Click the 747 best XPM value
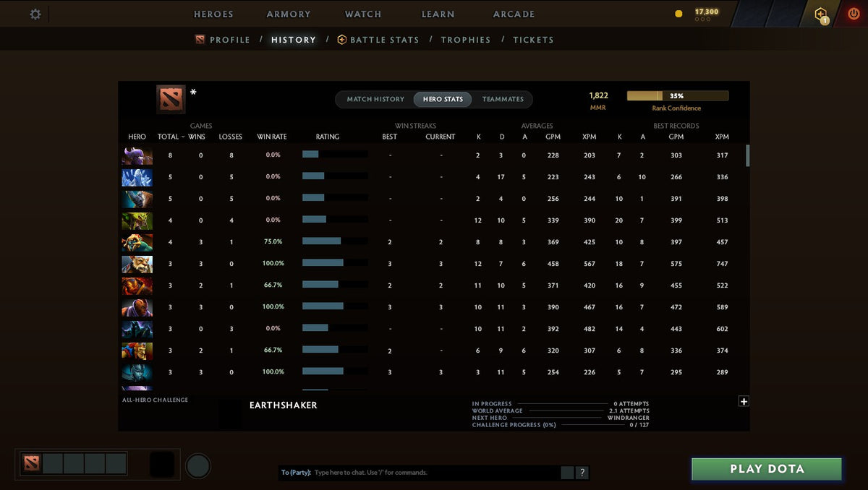The image size is (868, 490). pos(722,264)
